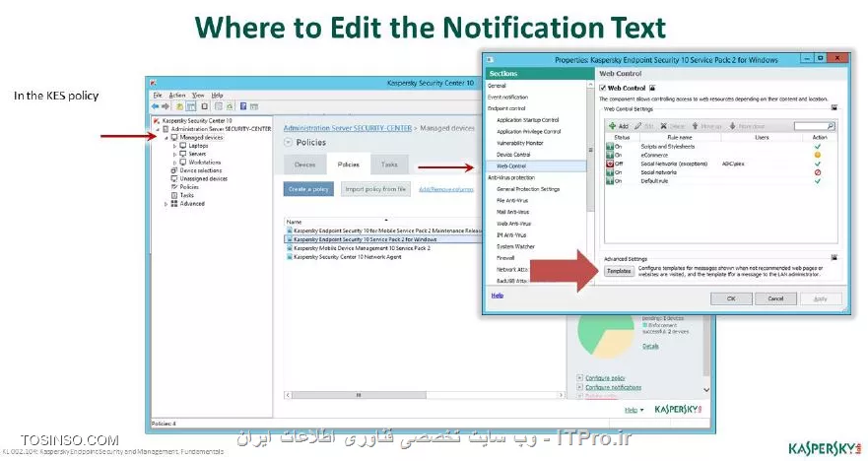Screen dimensions: 868x461
Task: Click Cancel in the Properties dialog
Action: tap(775, 298)
